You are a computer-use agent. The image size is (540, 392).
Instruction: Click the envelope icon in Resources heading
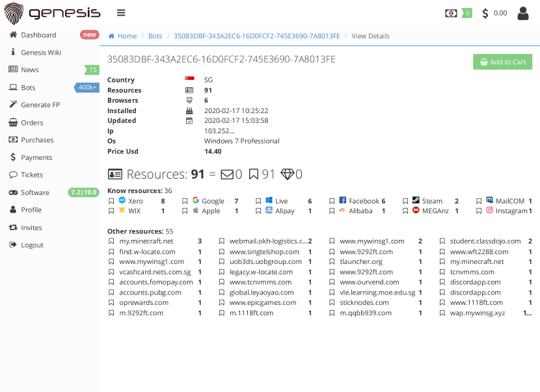tap(227, 174)
